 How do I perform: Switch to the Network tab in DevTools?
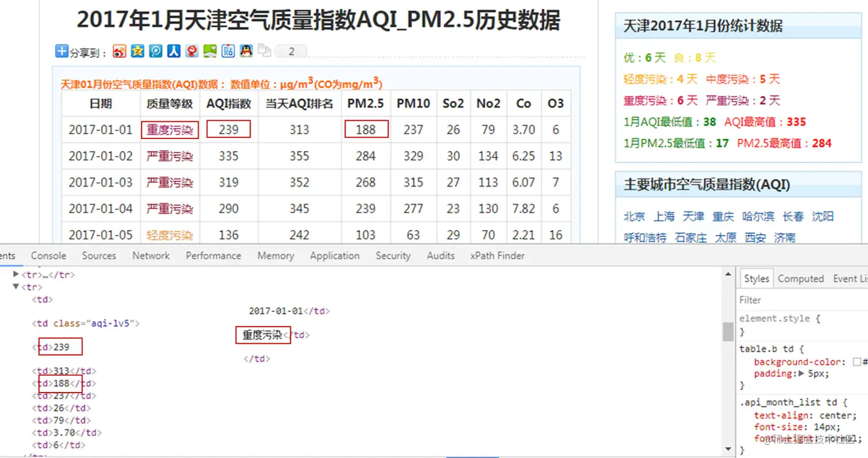pyautogui.click(x=150, y=255)
